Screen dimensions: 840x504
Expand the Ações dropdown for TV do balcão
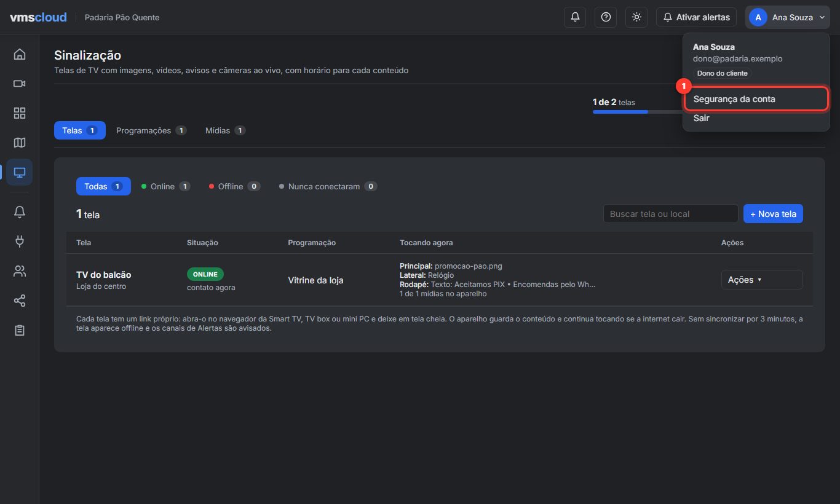762,280
